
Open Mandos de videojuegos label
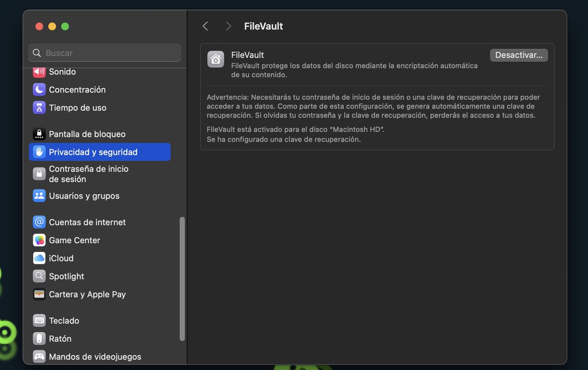coord(95,356)
